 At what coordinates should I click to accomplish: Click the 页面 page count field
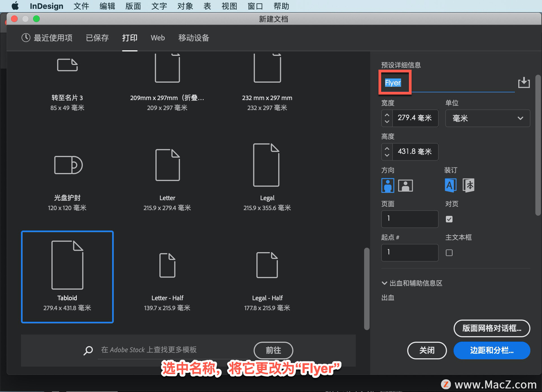[410, 219]
